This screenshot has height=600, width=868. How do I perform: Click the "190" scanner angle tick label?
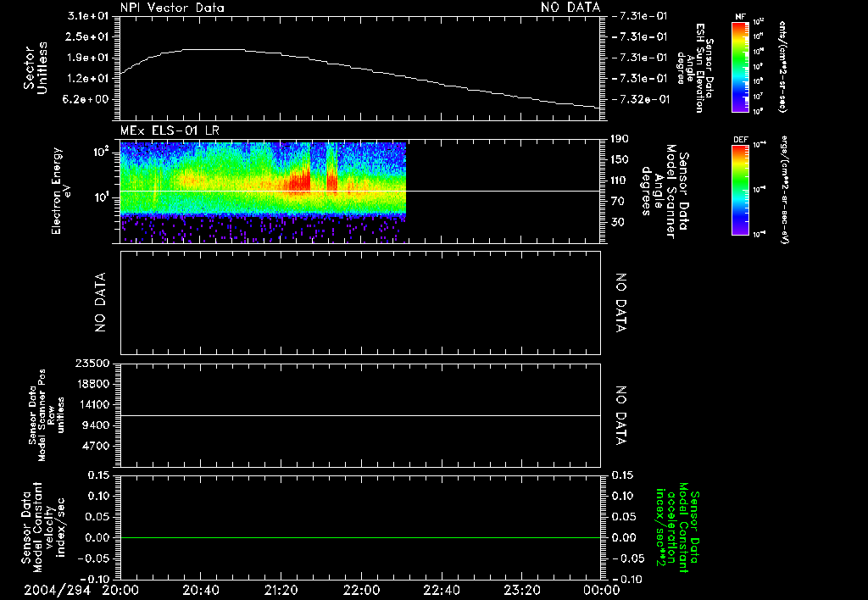[x=620, y=139]
